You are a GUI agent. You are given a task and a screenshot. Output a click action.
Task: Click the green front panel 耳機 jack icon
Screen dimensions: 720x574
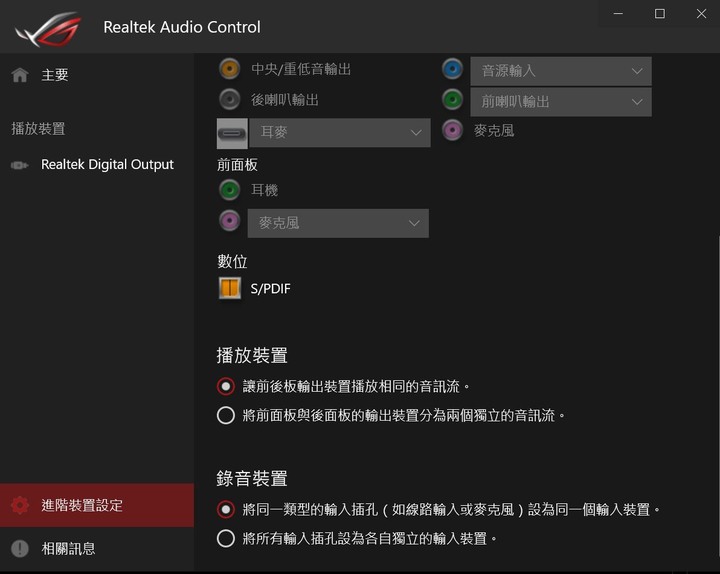coord(230,190)
